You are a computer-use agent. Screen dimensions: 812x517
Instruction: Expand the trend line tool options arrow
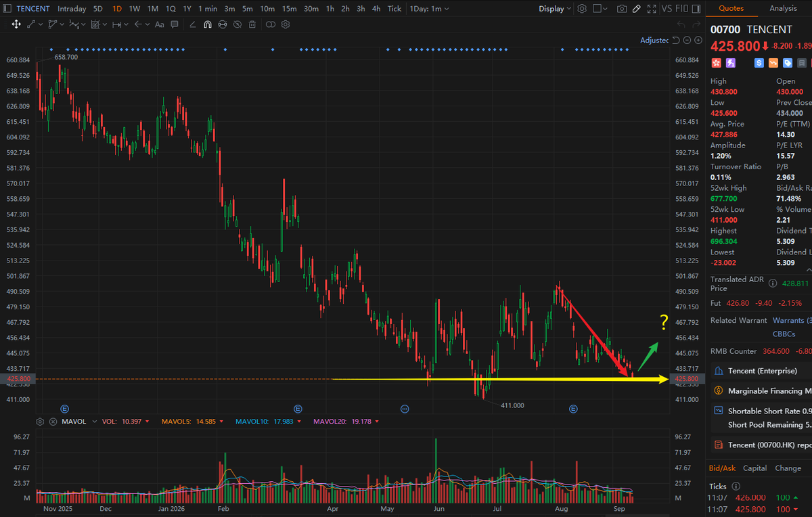pos(41,24)
